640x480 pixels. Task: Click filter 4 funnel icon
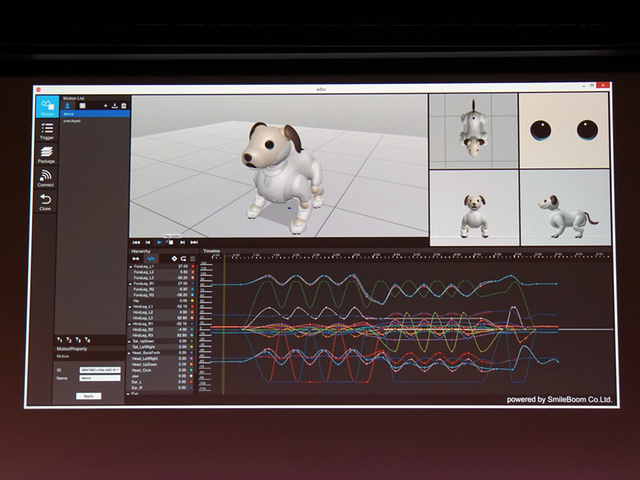pyautogui.click(x=87, y=340)
